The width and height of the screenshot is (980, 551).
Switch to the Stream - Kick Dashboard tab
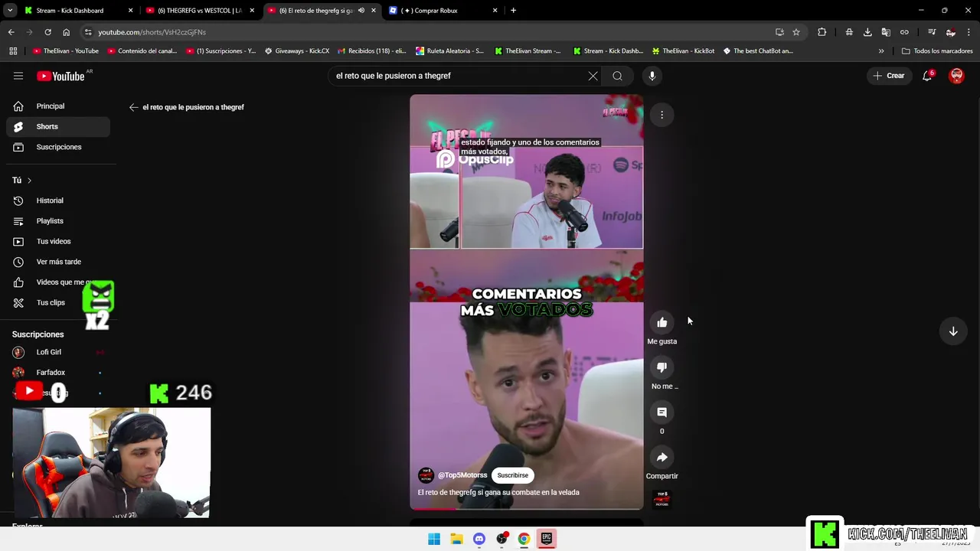[77, 11]
